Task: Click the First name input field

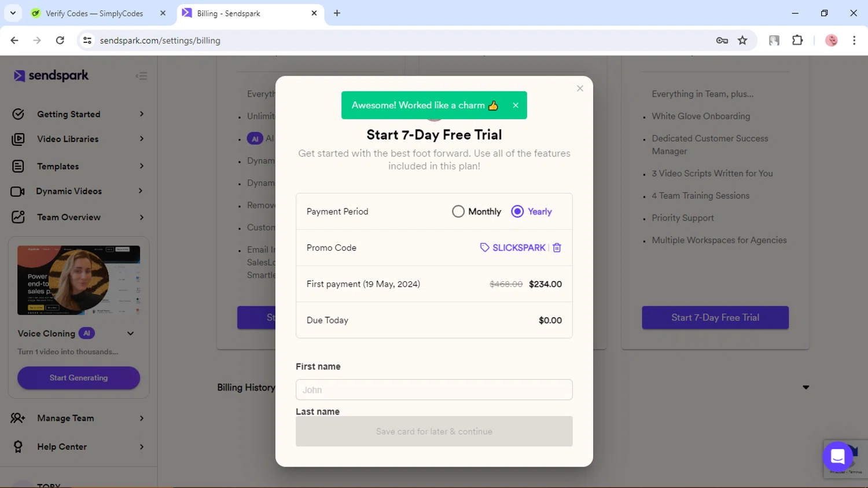Action: click(434, 390)
